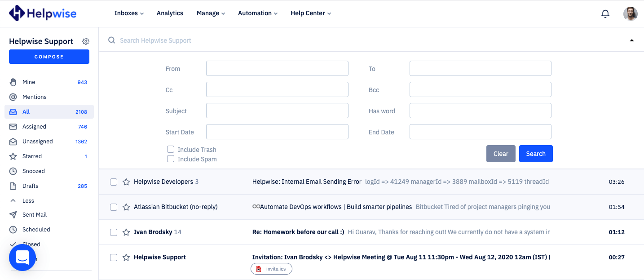
Task: Click the Cc input field
Action: coord(277,89)
